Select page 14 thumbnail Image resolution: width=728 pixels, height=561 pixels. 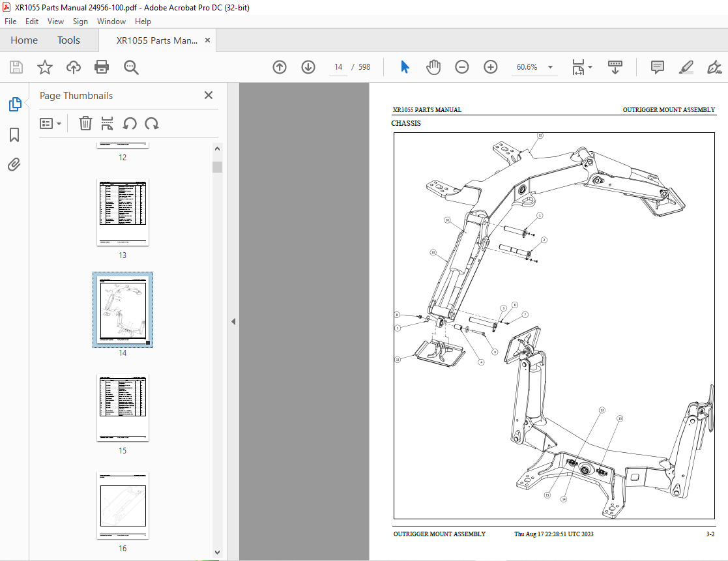coord(123,310)
